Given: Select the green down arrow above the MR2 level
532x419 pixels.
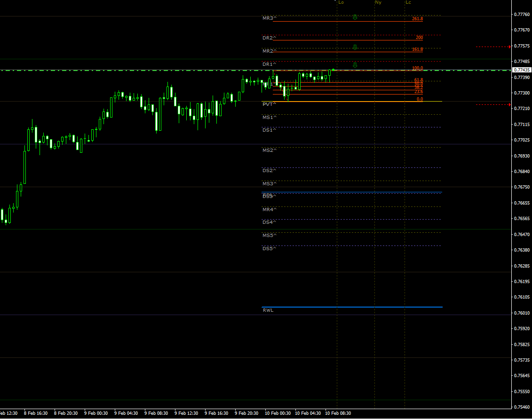Looking at the screenshot, I should (355, 47).
